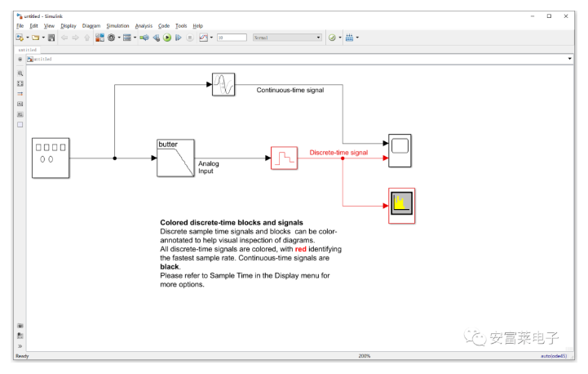
Task: Click the Update Diagram icon
Action: [x=144, y=38]
